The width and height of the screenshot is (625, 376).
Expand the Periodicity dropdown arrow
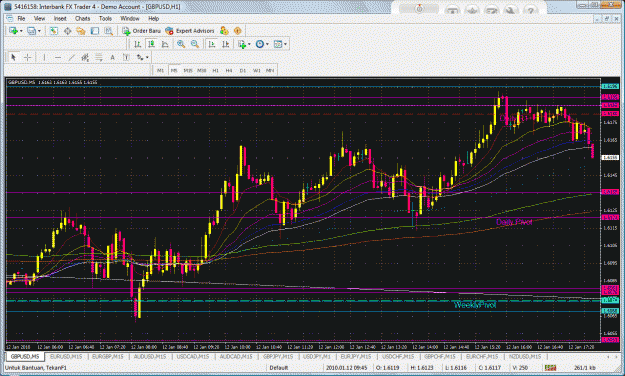point(267,44)
